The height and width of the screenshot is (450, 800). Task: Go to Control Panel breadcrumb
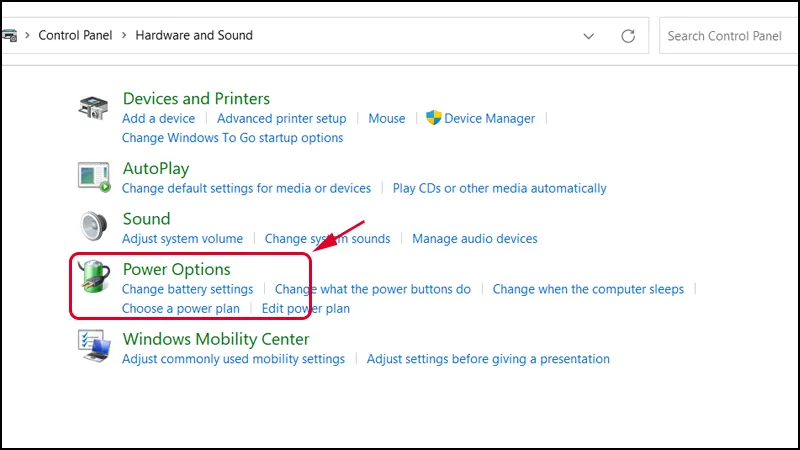tap(75, 35)
